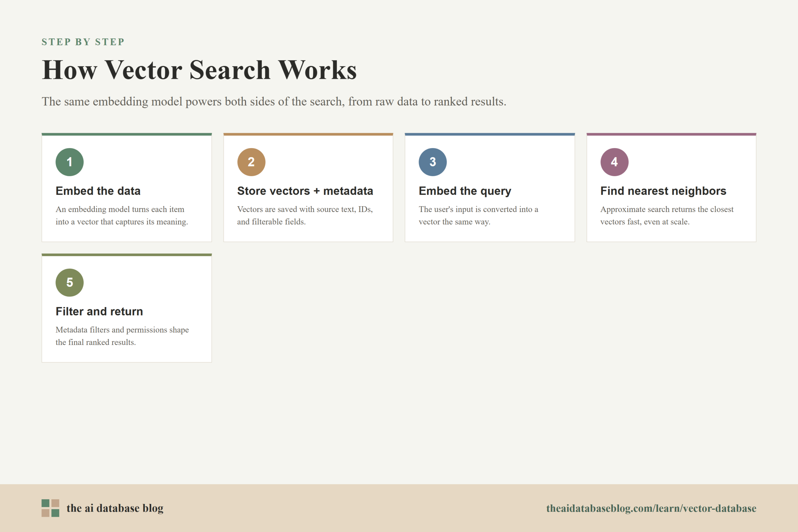Click text 'Vectors are saved with source text, IDs,'
The image size is (798, 532).
pos(305,209)
